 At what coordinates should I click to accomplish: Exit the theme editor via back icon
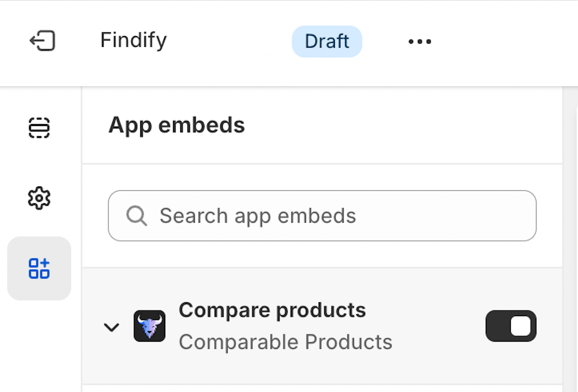click(x=43, y=41)
